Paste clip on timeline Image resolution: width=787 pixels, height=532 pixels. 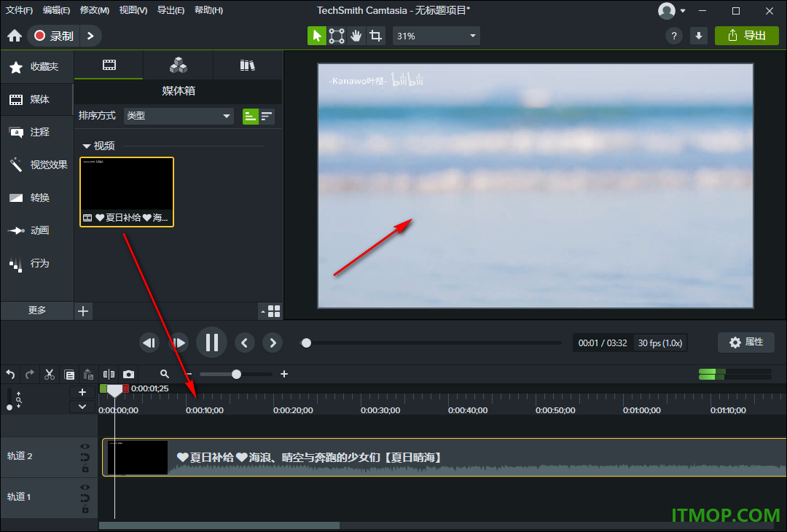(x=89, y=374)
